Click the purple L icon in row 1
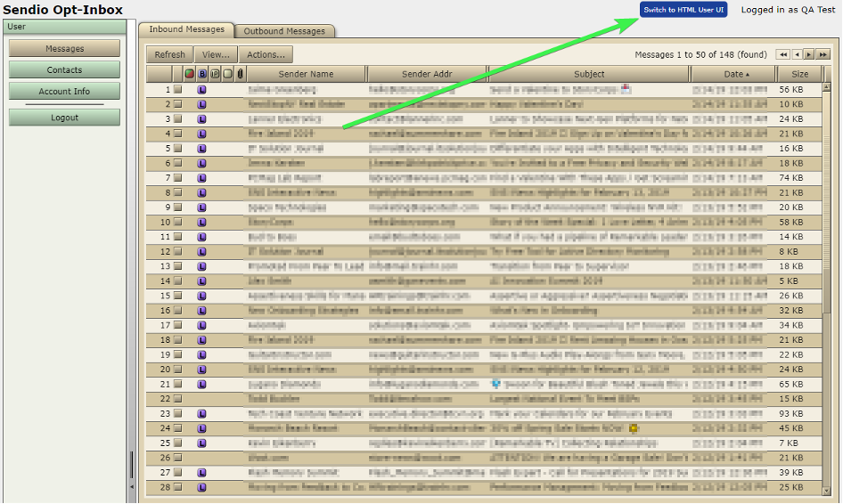 click(201, 90)
